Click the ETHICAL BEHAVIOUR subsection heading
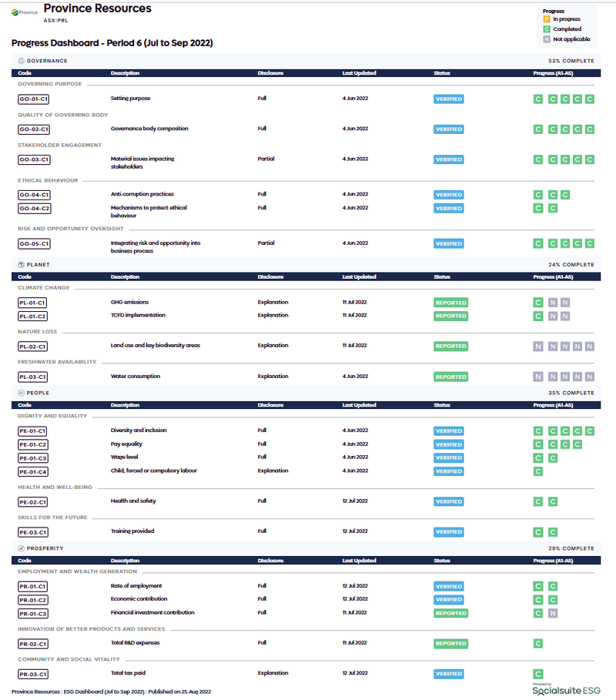Image resolution: width=616 pixels, height=700 pixels. [48, 180]
